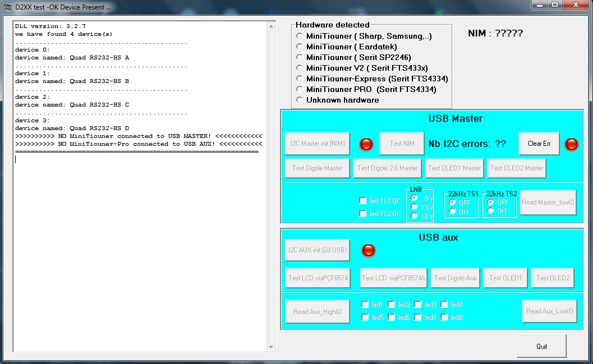Click the Clear Err button
This screenshot has height=364, width=593.
539,144
